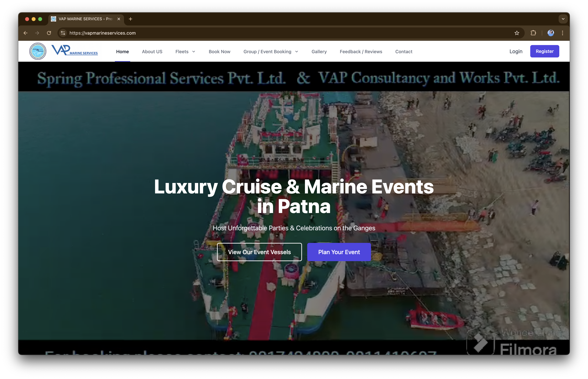View site information icon in address bar
Screen dimensions: 588x379
click(x=63, y=33)
